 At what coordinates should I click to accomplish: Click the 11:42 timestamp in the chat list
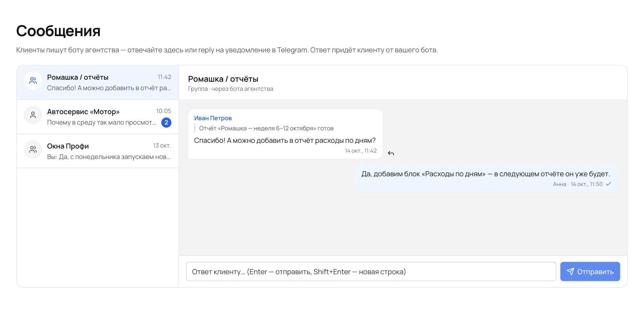(x=164, y=77)
